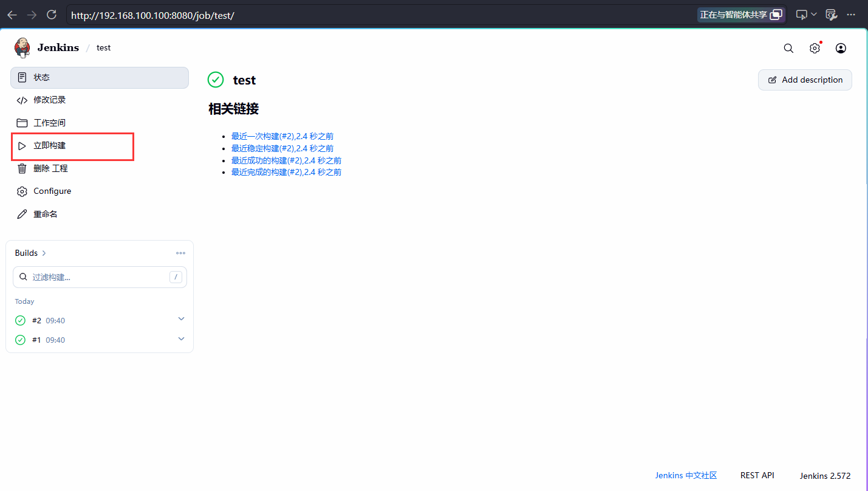
Task: Open 修改记录 changes page
Action: [100, 100]
